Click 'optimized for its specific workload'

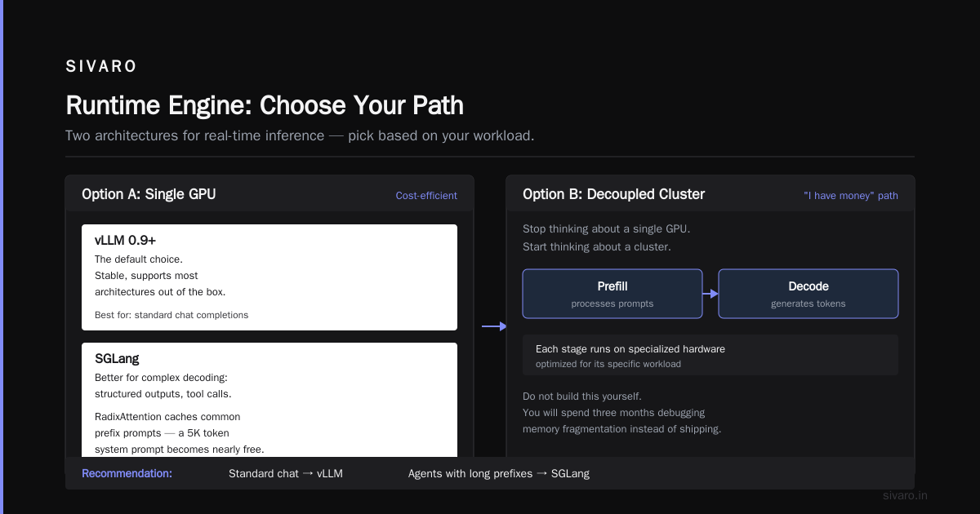click(608, 364)
